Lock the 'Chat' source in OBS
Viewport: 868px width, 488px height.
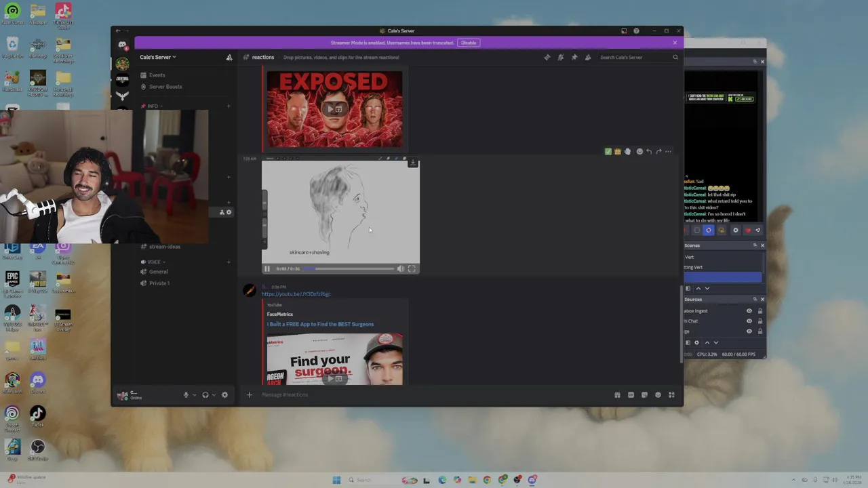coord(759,321)
